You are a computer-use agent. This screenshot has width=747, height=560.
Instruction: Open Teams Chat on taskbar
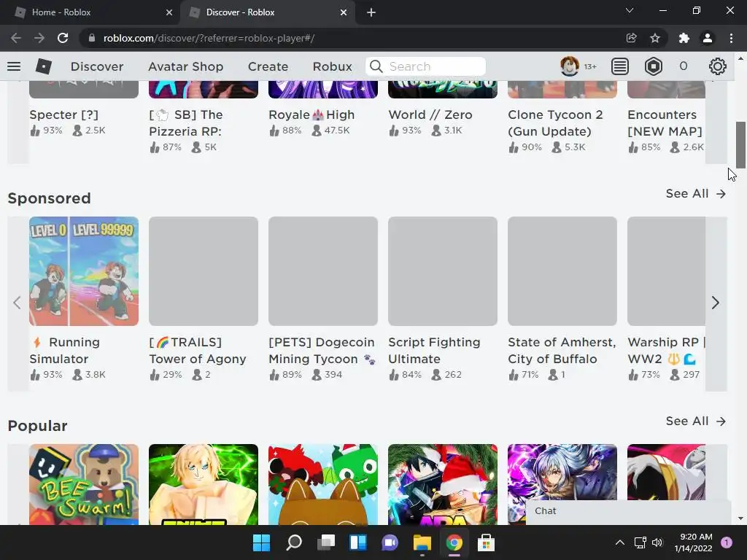click(x=390, y=542)
